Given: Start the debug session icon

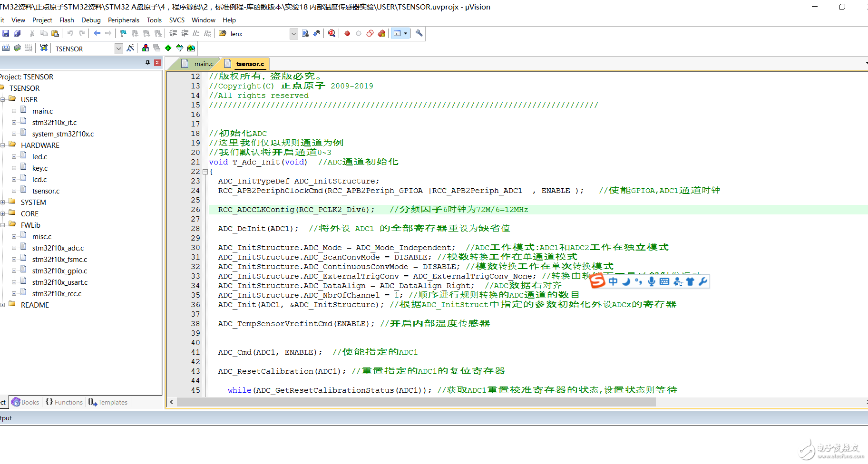Looking at the screenshot, I should pyautogui.click(x=332, y=33).
